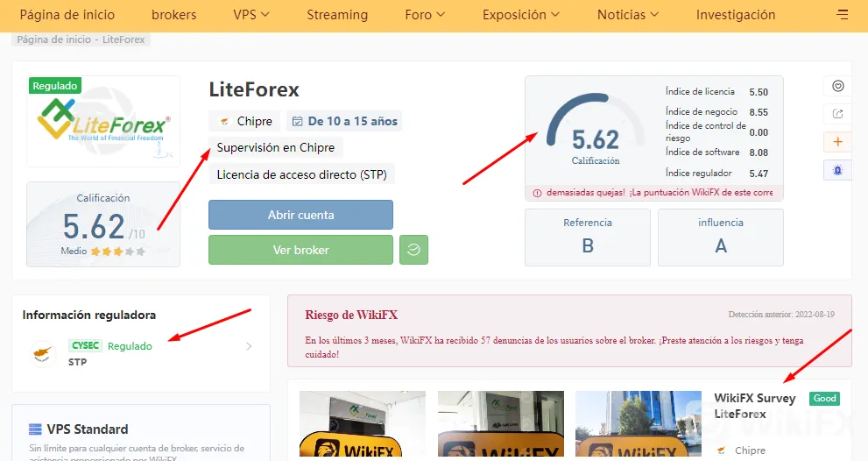Open CYSEC regulation details chevron
Screen dimensions: 868x461
[249, 346]
